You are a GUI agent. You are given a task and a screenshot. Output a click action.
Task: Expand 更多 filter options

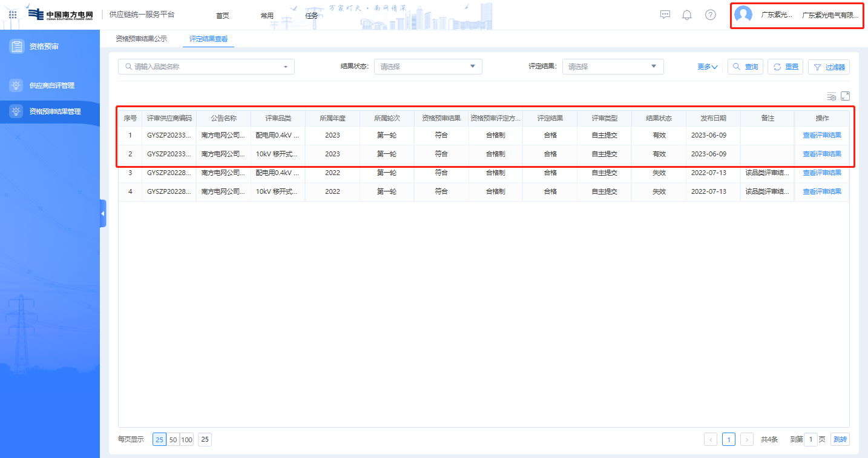[x=707, y=67]
